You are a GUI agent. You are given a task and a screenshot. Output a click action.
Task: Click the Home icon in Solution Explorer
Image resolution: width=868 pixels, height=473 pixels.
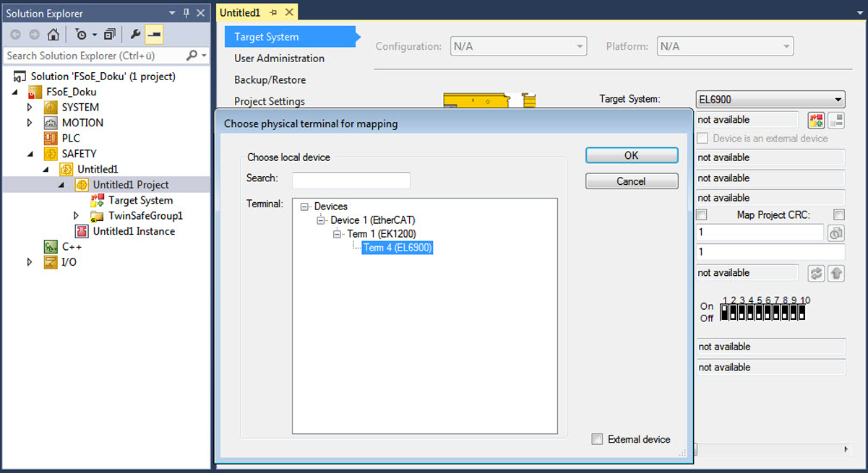coord(53,35)
